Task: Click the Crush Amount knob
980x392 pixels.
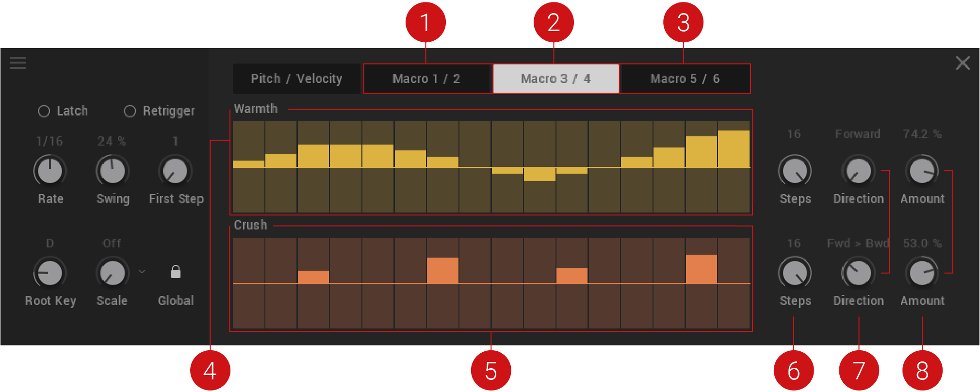Action: pyautogui.click(x=922, y=273)
